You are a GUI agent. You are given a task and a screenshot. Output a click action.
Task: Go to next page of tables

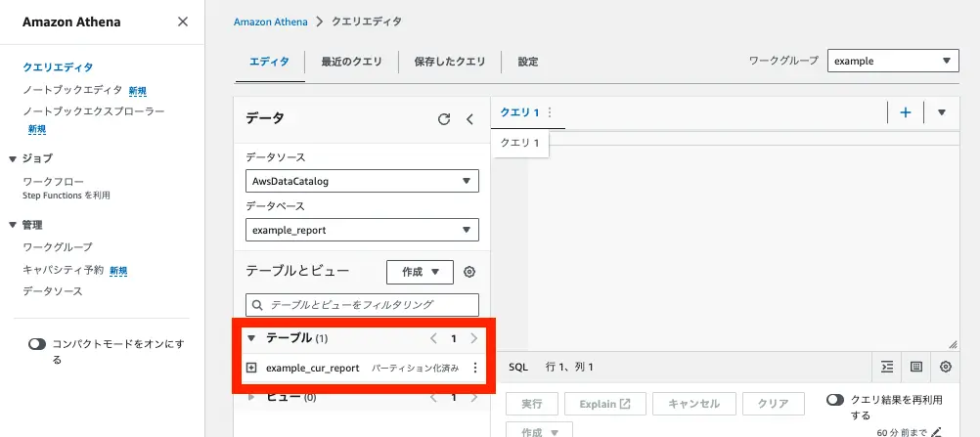[x=473, y=339]
